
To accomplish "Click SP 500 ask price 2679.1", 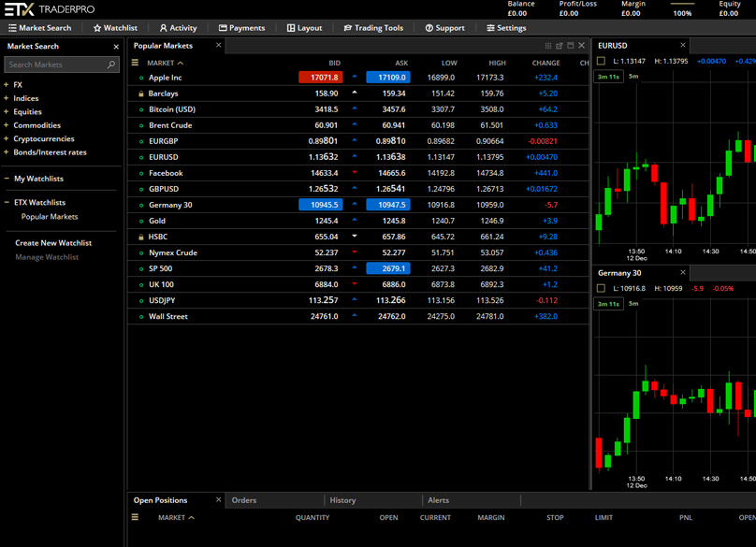I will click(388, 268).
